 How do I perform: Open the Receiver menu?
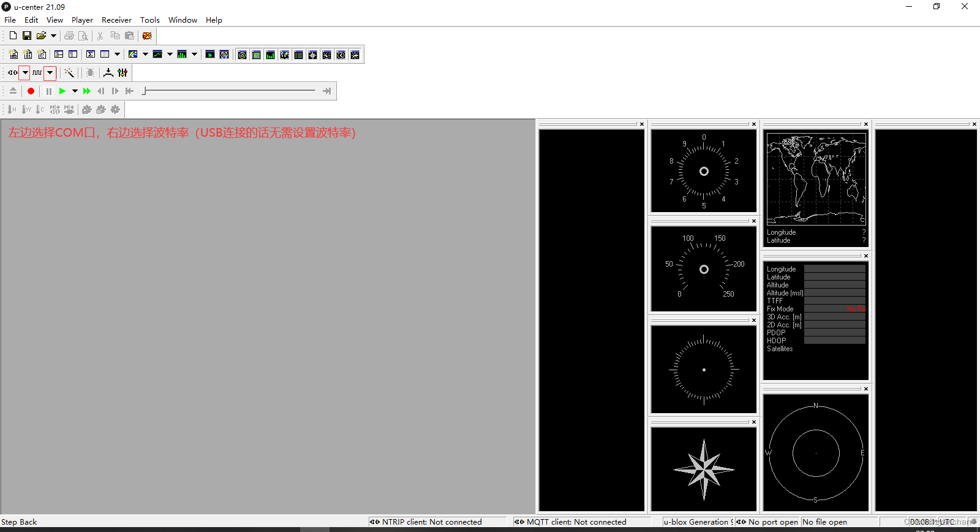pos(116,20)
